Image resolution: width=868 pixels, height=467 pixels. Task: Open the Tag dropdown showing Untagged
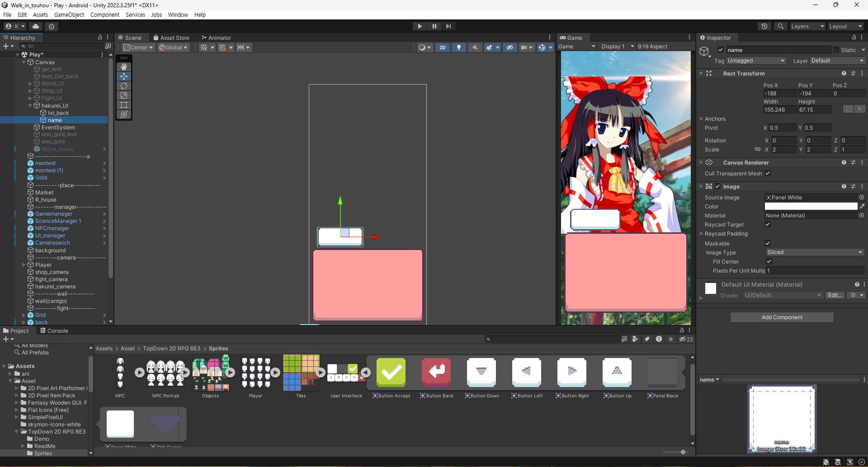[x=756, y=61]
